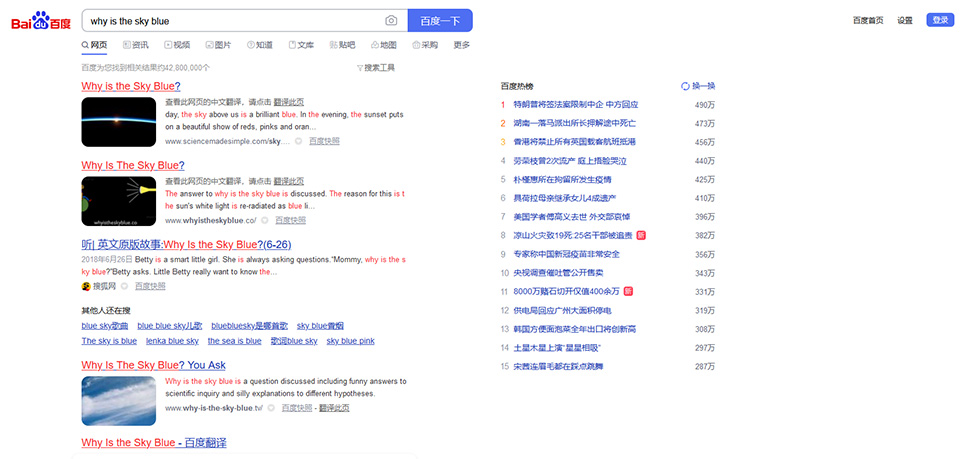This screenshot has width=969, height=459.
Task: Click the 换一换 refresh text
Action: click(703, 86)
